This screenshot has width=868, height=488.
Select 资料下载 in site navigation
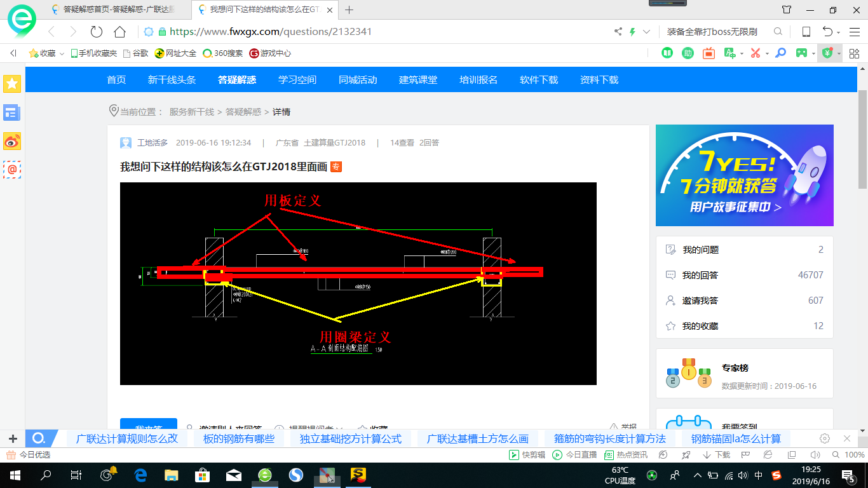point(599,79)
